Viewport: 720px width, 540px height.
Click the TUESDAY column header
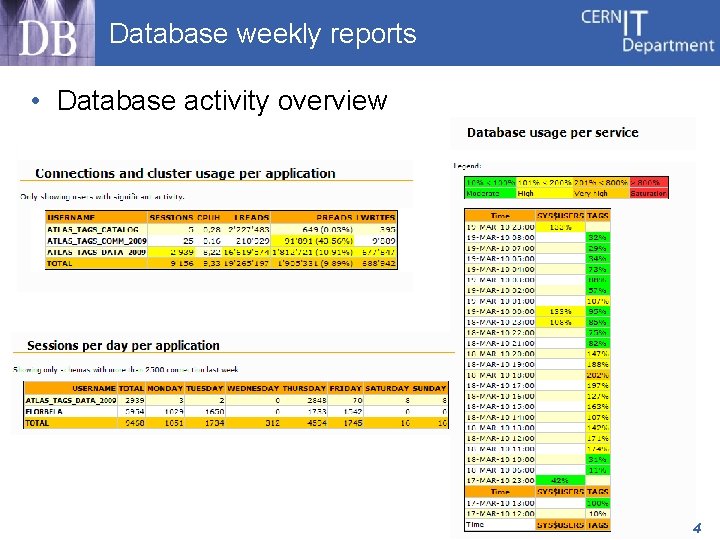[205, 388]
